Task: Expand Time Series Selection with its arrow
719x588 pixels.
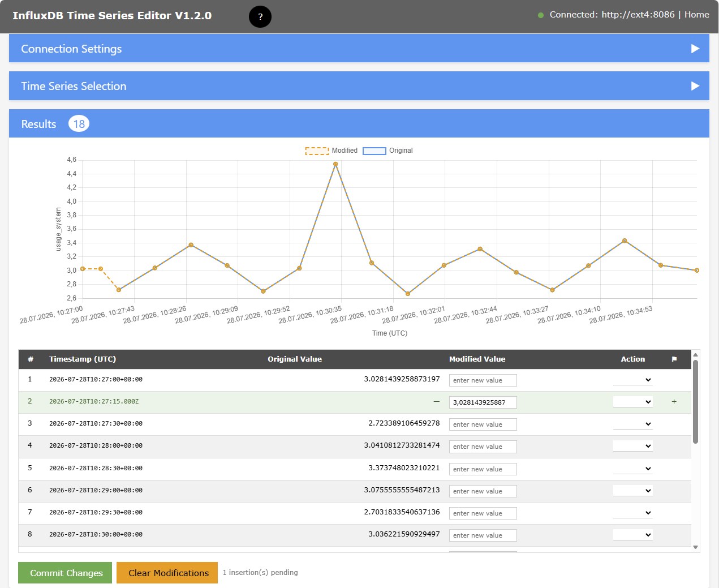Action: [695, 86]
